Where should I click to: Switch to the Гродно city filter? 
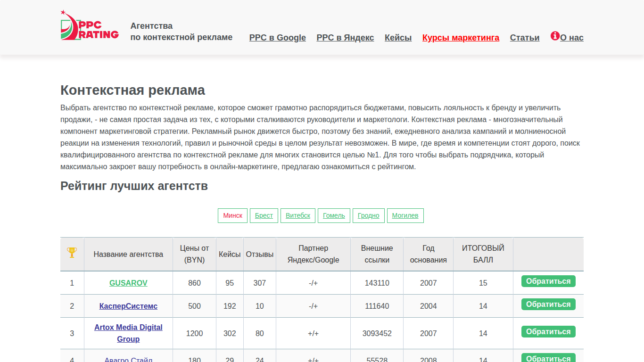click(369, 215)
